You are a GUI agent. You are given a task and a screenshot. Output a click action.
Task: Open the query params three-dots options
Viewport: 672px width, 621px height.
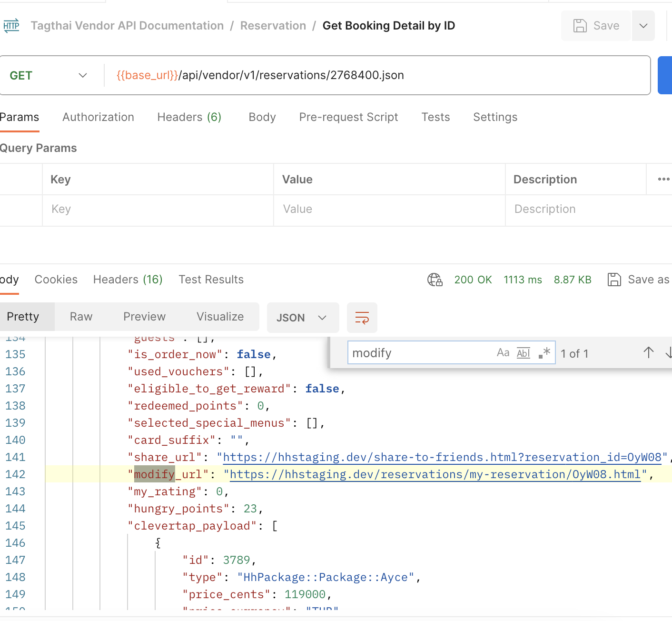tap(663, 180)
